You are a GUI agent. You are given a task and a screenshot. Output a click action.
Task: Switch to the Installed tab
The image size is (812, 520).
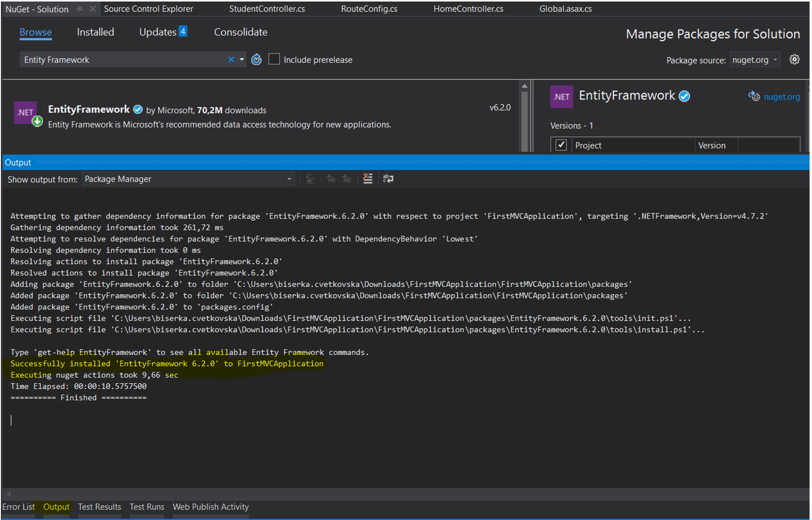point(95,32)
